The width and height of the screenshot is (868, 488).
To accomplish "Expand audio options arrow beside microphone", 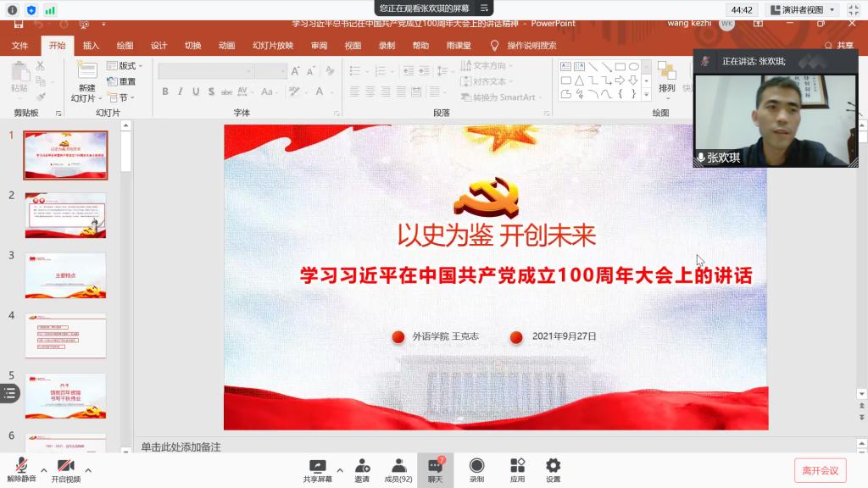I will (43, 469).
